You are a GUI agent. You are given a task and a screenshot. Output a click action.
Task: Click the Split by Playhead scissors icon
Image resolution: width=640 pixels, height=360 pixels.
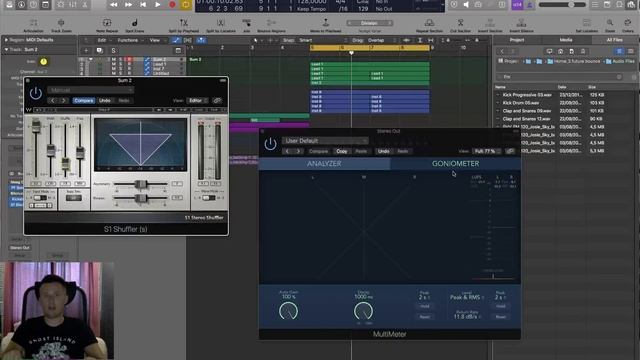[x=184, y=23]
